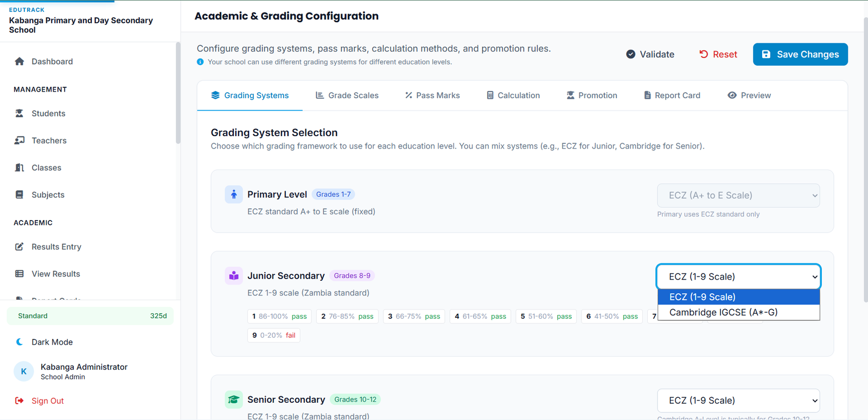Click the Validate checkmark icon

tap(631, 54)
